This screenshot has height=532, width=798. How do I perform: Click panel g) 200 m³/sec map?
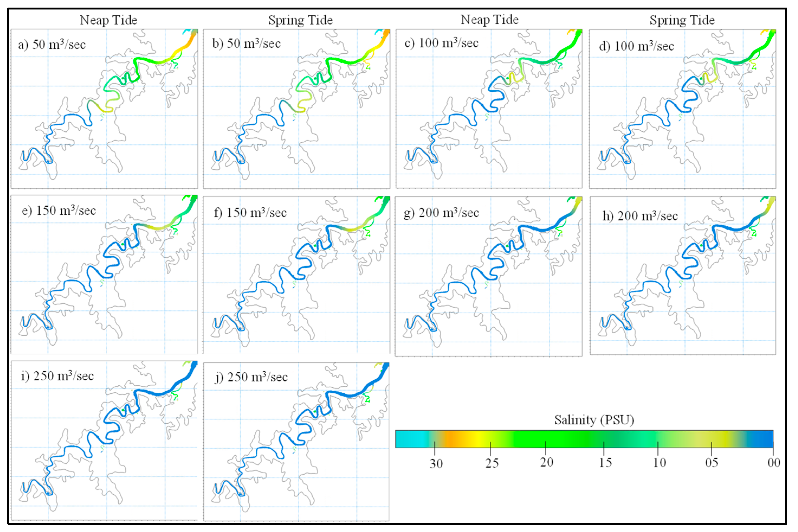489,276
